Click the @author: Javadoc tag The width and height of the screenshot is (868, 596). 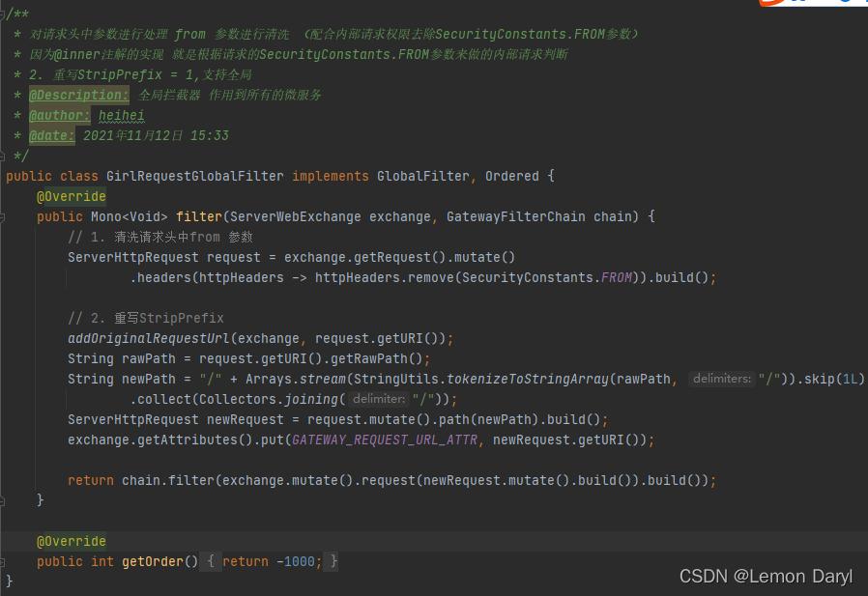[x=59, y=116]
